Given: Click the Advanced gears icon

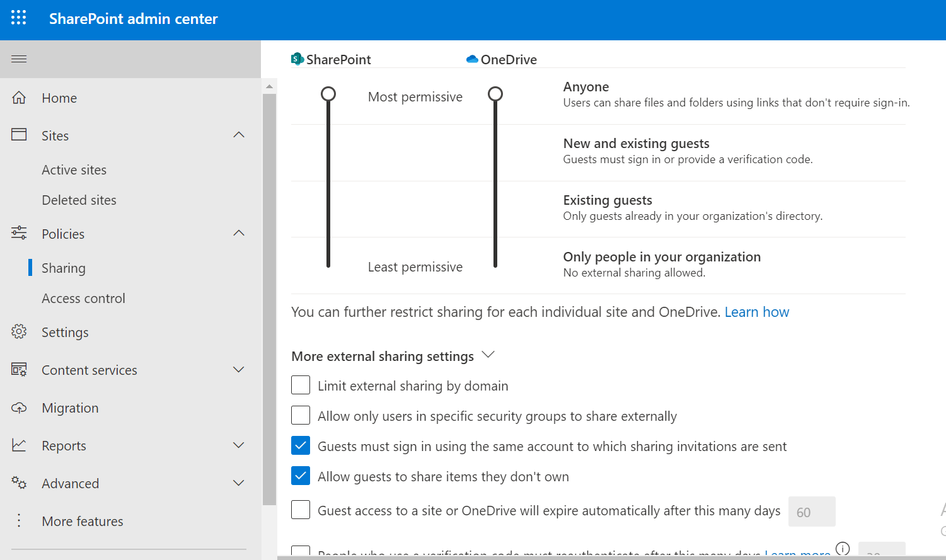Looking at the screenshot, I should click(19, 483).
